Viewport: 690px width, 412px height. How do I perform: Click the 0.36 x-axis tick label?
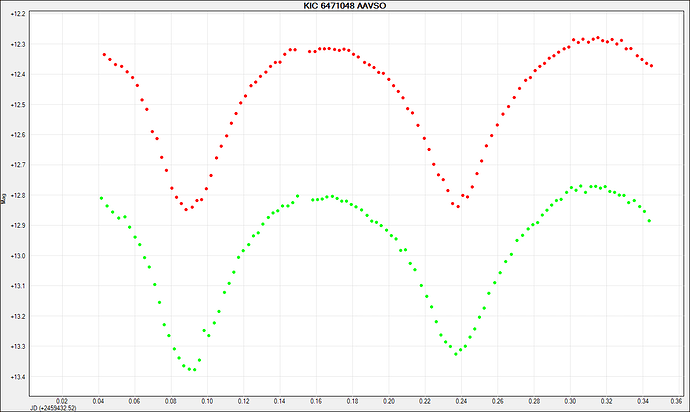tap(676, 401)
